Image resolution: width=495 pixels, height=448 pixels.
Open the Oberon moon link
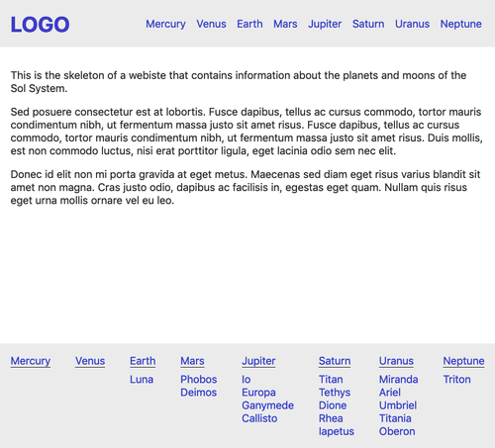(397, 431)
